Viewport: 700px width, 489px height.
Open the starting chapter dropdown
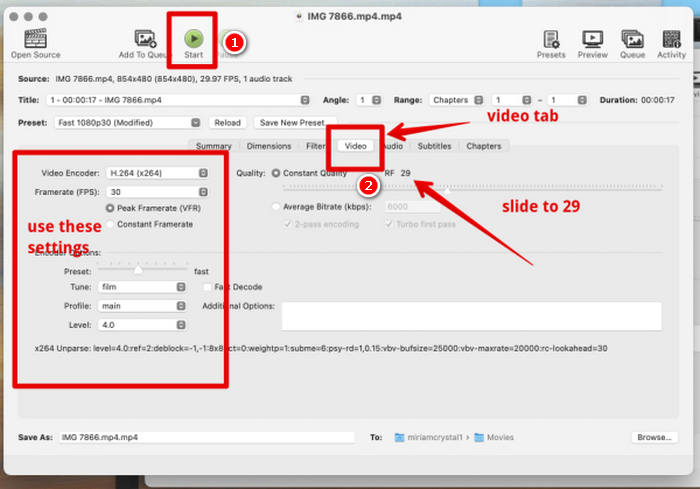click(x=512, y=100)
